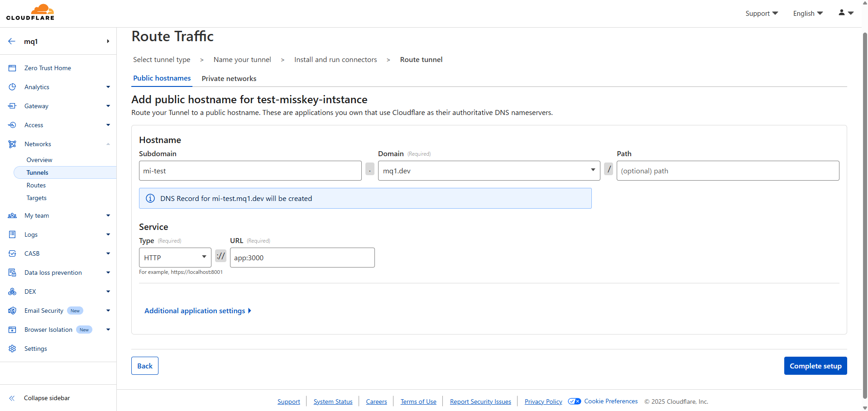This screenshot has width=868, height=411.
Task: Open Routes under Networks
Action: point(36,185)
